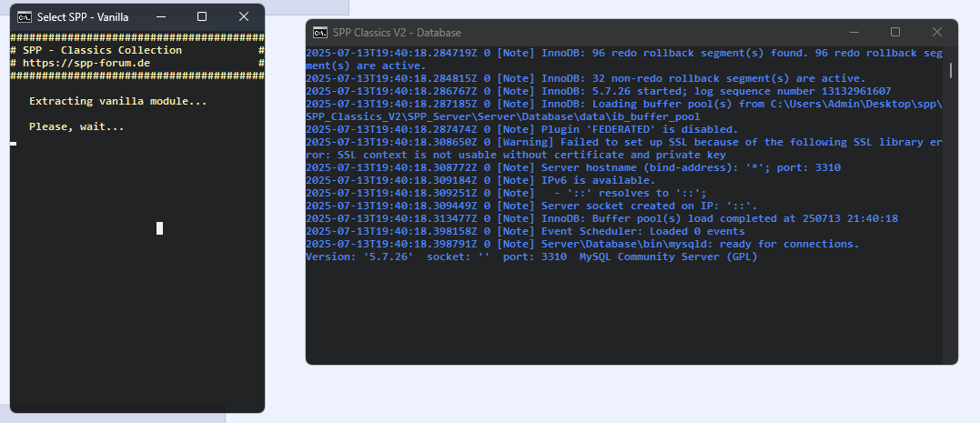Viewport: 980px width, 423px height.
Task: Click the '96 redo rollback segment(s) found' line
Action: point(623,59)
